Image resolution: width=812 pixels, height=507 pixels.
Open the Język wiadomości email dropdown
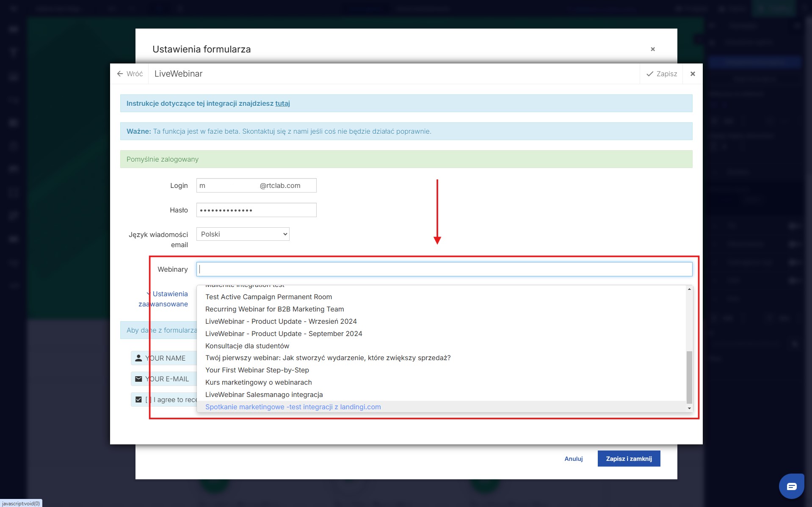click(243, 234)
